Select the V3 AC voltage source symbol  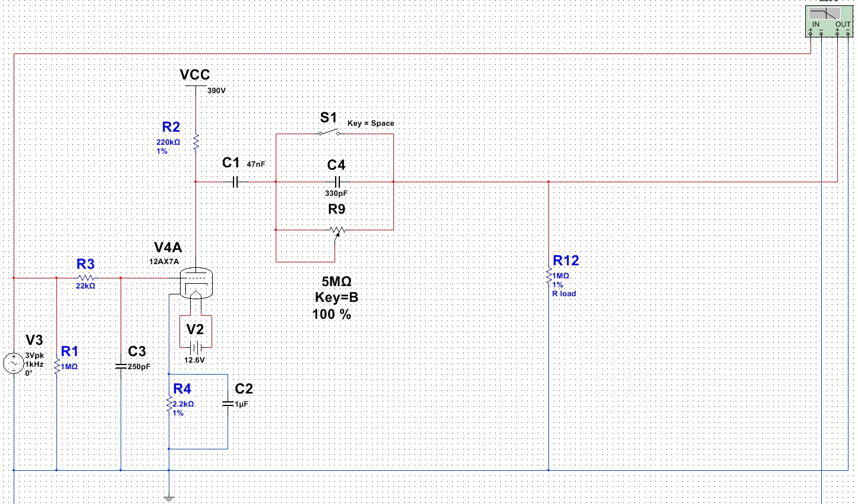click(x=14, y=363)
